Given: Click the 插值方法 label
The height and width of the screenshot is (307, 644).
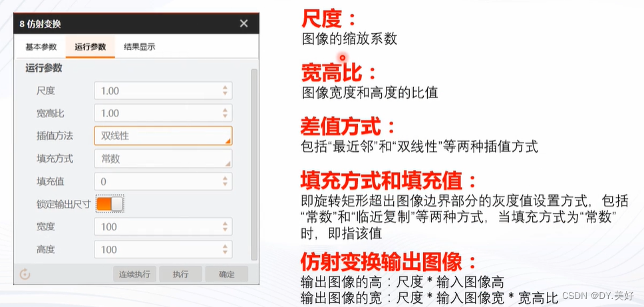Looking at the screenshot, I should click(55, 136).
